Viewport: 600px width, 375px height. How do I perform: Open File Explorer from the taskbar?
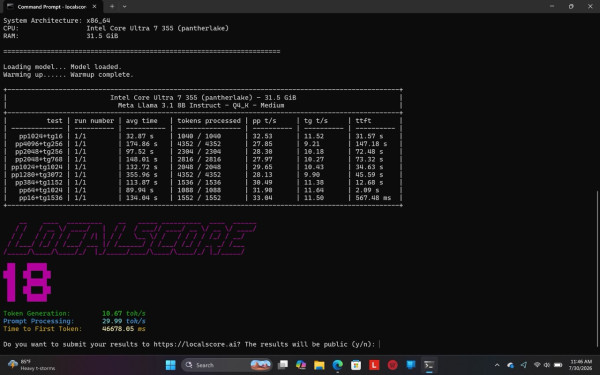click(319, 365)
